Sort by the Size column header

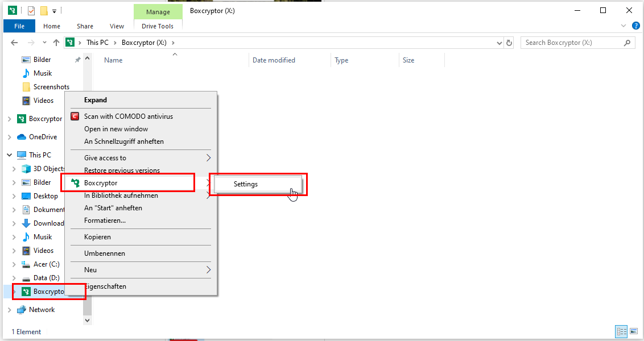pyautogui.click(x=408, y=60)
